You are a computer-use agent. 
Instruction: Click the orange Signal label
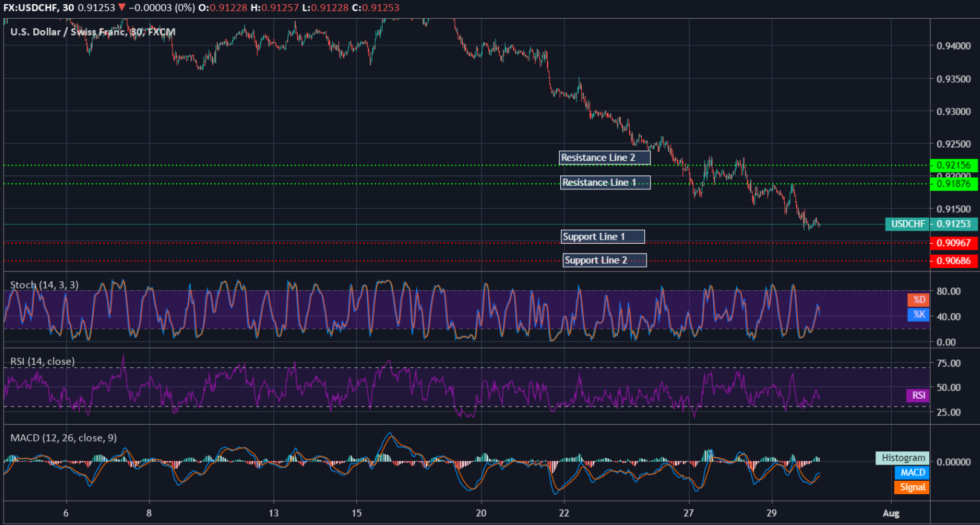(912, 487)
